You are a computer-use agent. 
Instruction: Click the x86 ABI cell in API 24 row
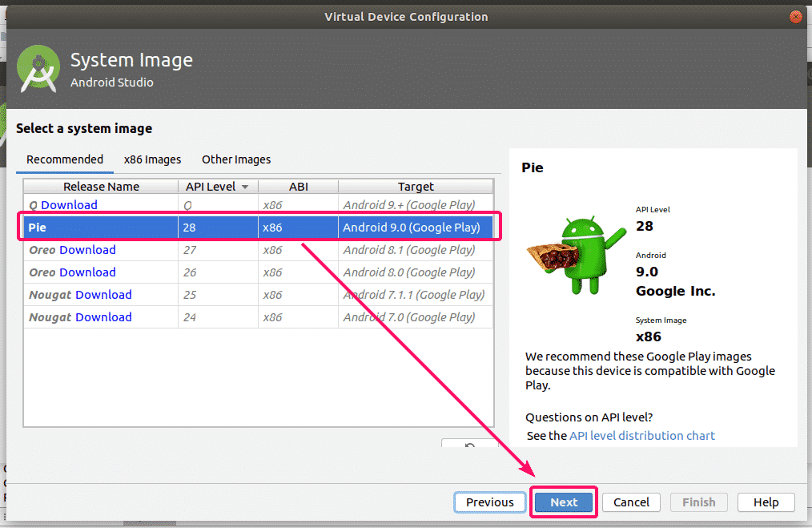pyautogui.click(x=298, y=317)
